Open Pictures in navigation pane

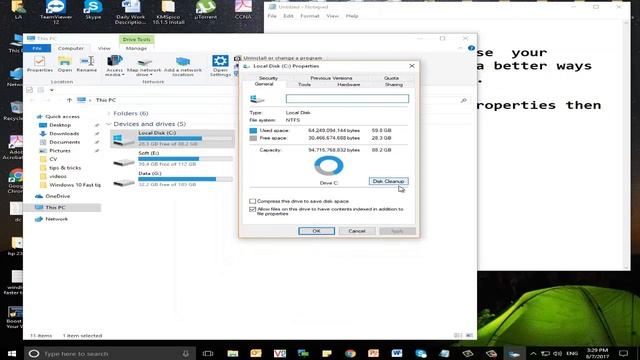tap(60, 151)
